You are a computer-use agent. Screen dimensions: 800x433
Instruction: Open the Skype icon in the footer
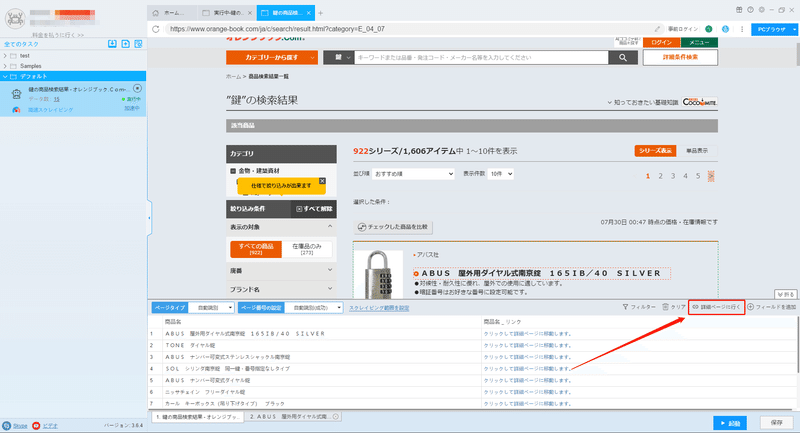(x=7, y=425)
